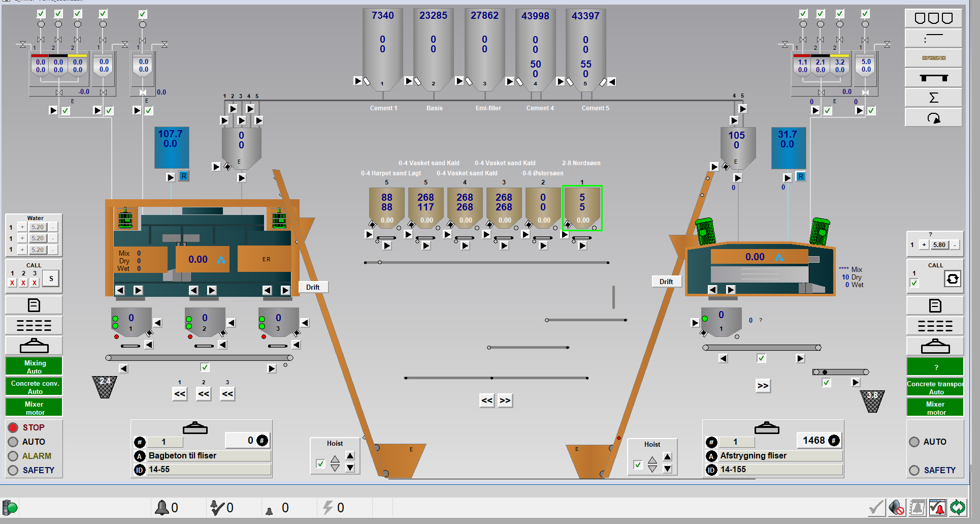The width and height of the screenshot is (980, 524).
Task: Click the red X under CALL 2 on left panel
Action: pyautogui.click(x=23, y=283)
